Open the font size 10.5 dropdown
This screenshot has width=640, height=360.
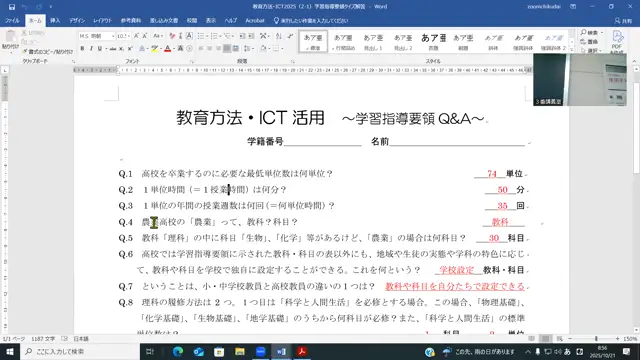(x=129, y=36)
